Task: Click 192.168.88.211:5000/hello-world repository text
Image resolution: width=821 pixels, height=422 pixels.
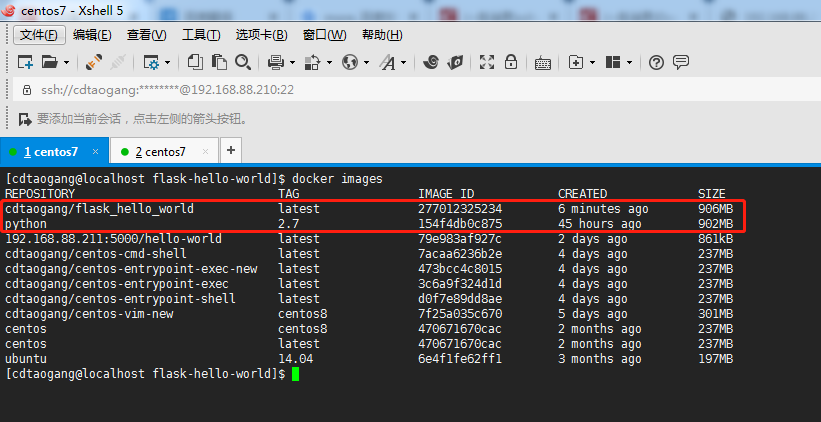Action: click(x=113, y=239)
